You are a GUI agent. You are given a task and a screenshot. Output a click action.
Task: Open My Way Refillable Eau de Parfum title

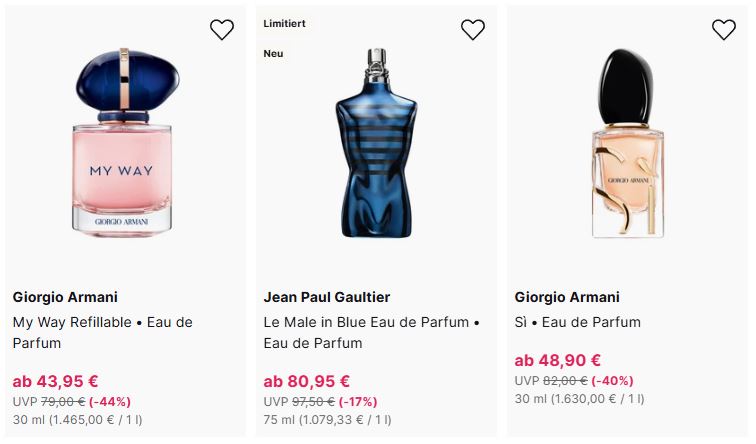(x=102, y=332)
